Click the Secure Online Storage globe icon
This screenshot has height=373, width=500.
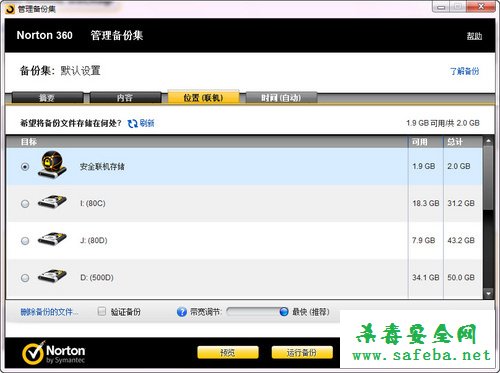point(52,165)
